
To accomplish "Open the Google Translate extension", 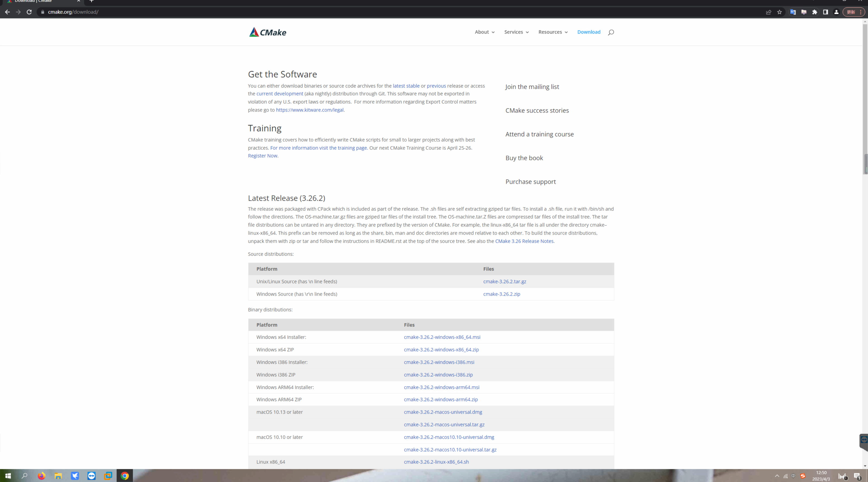I will (x=793, y=12).
